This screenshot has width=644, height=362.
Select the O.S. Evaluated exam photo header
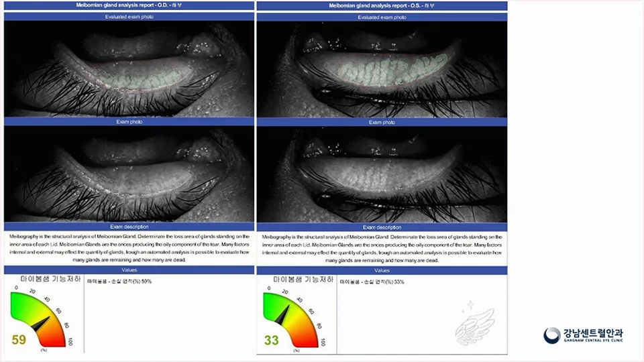[x=382, y=17]
